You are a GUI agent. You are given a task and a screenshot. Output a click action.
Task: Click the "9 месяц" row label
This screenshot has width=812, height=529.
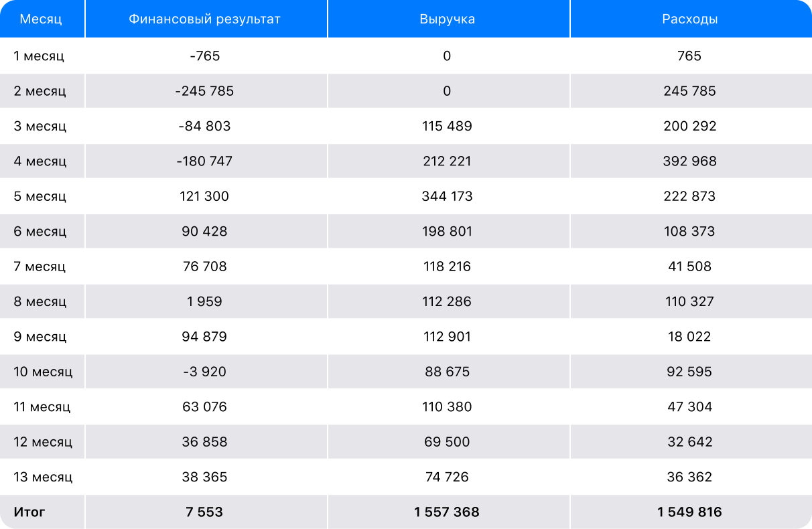click(x=40, y=337)
